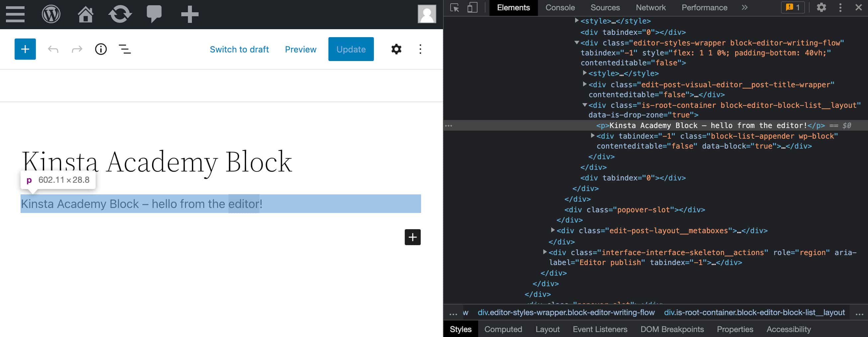Select the Kinsta Academy Block paragraph text
Viewport: 868px width, 337px height.
point(141,204)
